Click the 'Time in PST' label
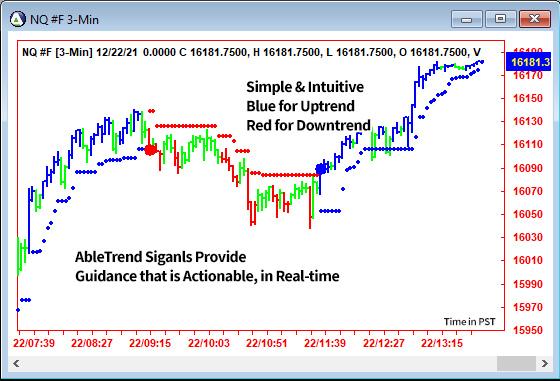The height and width of the screenshot is (381, 560). click(x=469, y=322)
